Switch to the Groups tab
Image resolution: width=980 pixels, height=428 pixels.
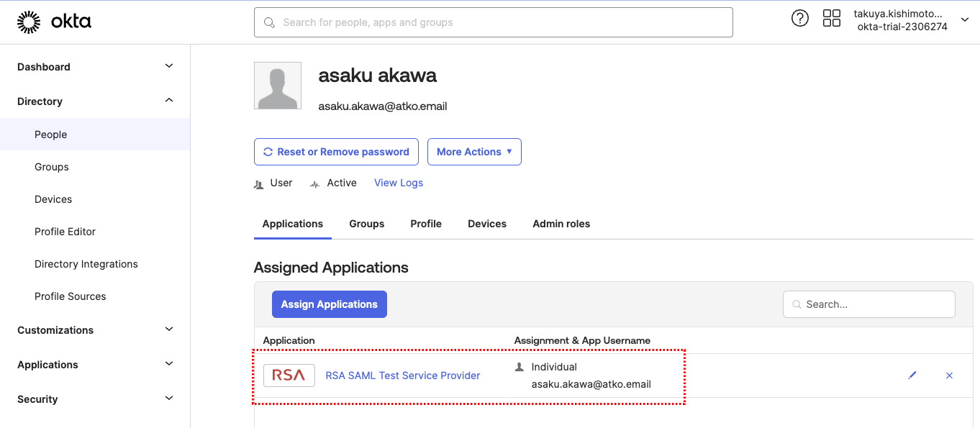367,224
